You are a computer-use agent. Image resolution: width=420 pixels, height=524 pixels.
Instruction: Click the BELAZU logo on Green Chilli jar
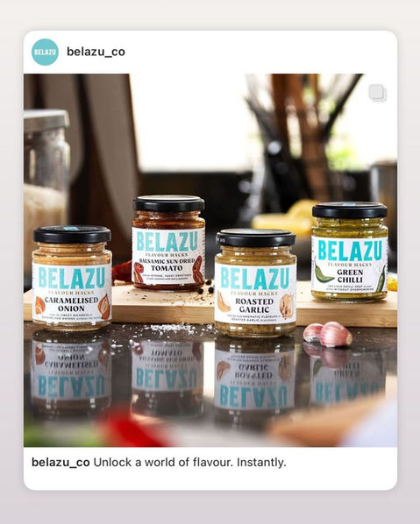(x=350, y=251)
